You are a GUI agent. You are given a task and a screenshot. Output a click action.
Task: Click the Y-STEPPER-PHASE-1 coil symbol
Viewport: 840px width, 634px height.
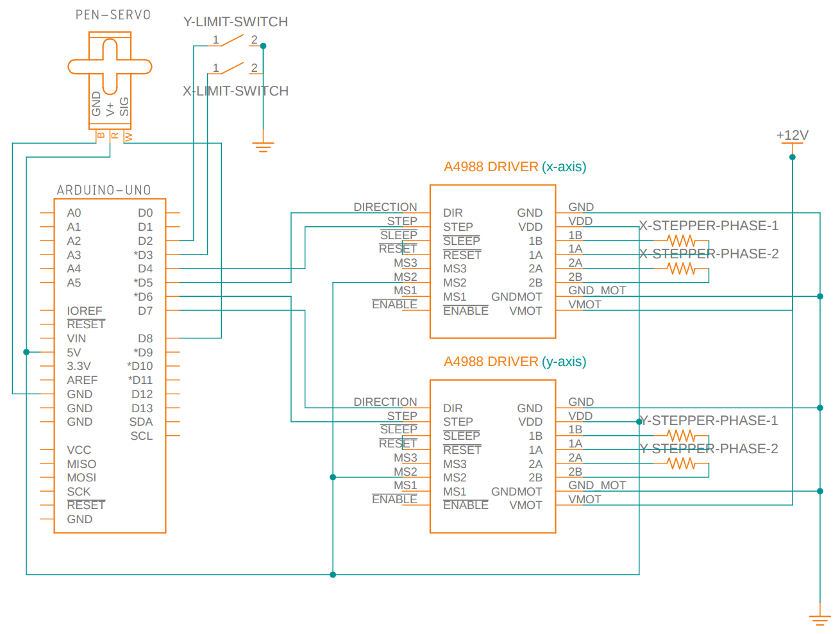point(681,435)
